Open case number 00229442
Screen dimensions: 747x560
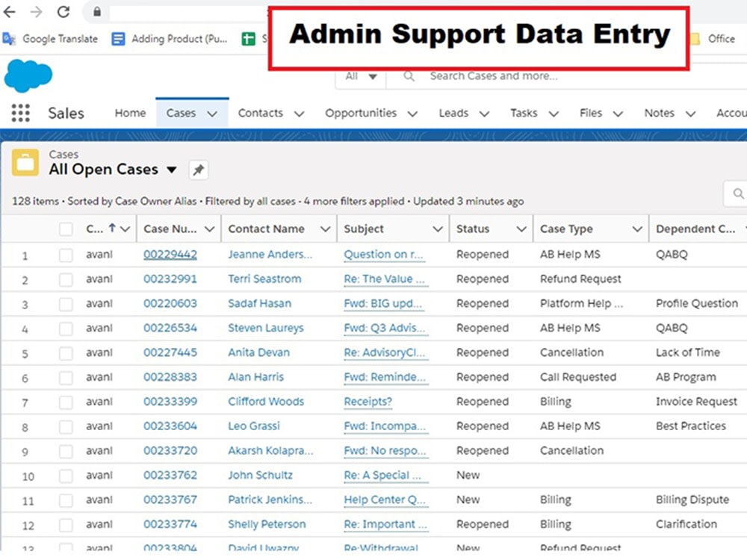(170, 255)
